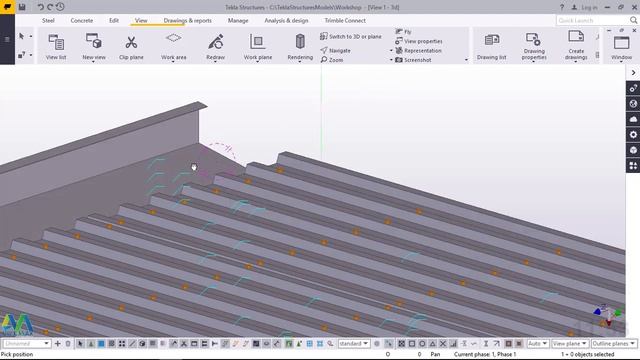Image resolution: width=640 pixels, height=360 pixels.
Task: Open the Trimble Connect tab
Action: [345, 20]
